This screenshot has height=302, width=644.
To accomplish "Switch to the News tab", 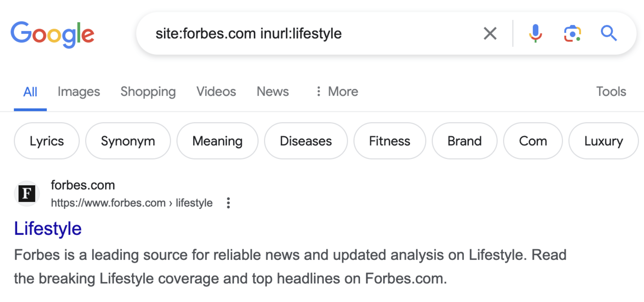I will pyautogui.click(x=272, y=92).
